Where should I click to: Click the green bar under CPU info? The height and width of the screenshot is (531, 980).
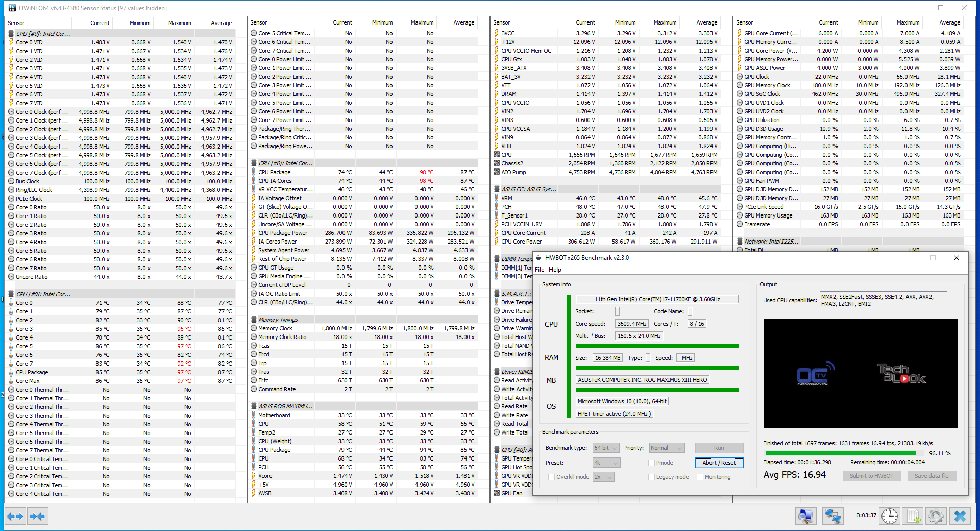[x=657, y=346]
